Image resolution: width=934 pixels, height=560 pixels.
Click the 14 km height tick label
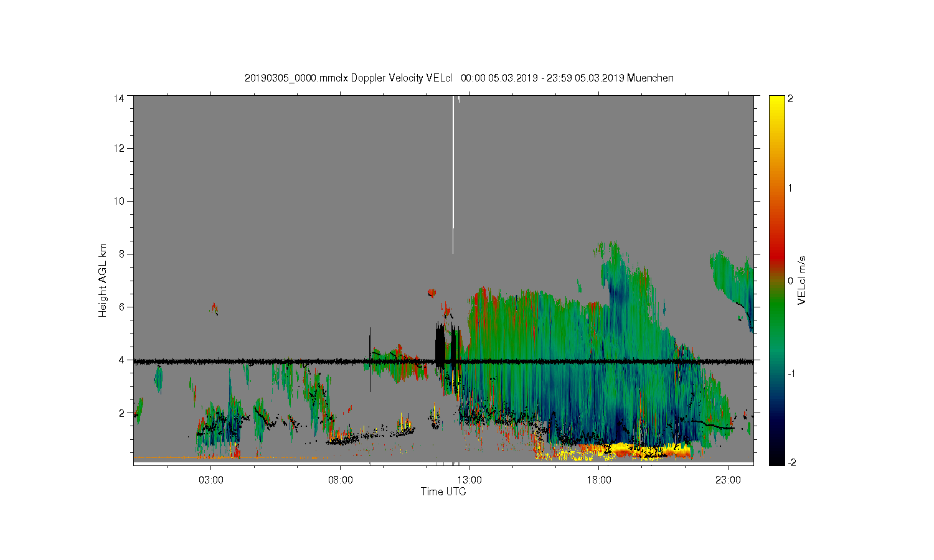(x=119, y=98)
